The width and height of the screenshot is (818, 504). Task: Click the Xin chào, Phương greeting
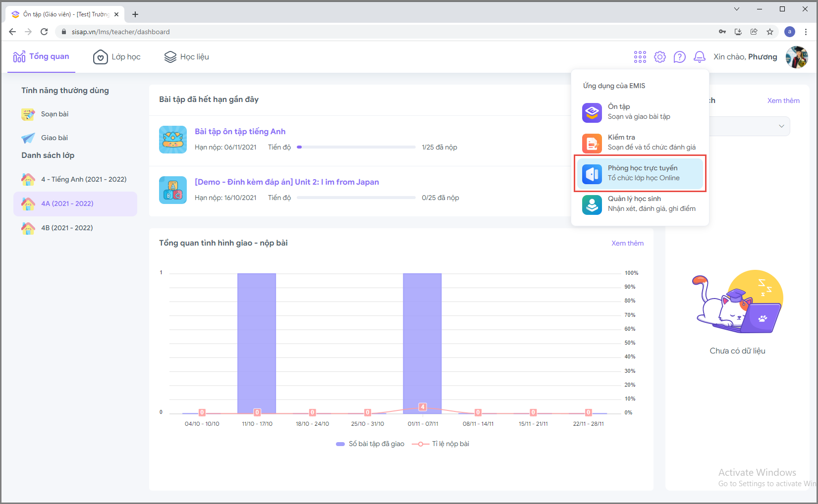[x=745, y=57]
